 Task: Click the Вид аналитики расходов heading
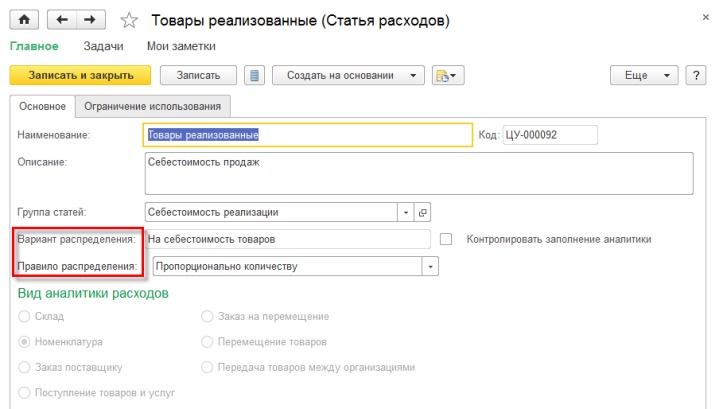pyautogui.click(x=93, y=293)
